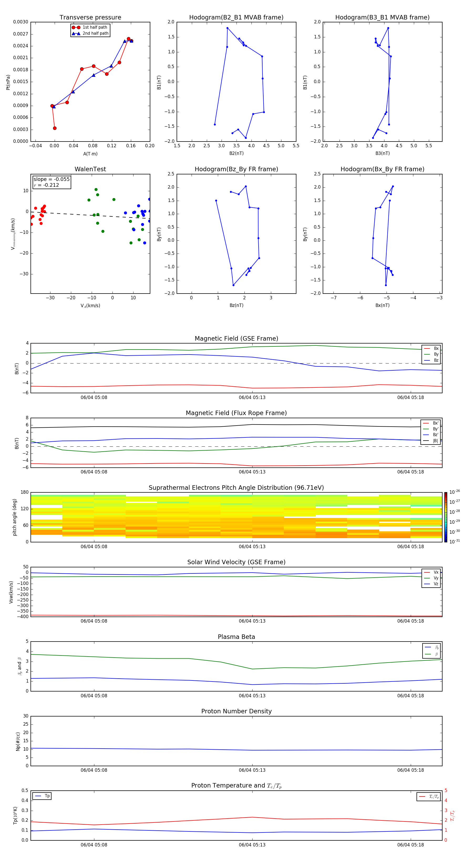Click '06/04 05:18' tick under plasma beta plot

410,695
